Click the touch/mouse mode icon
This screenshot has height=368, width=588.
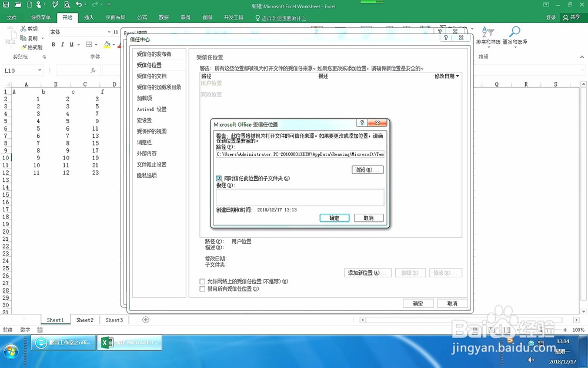(x=39, y=5)
